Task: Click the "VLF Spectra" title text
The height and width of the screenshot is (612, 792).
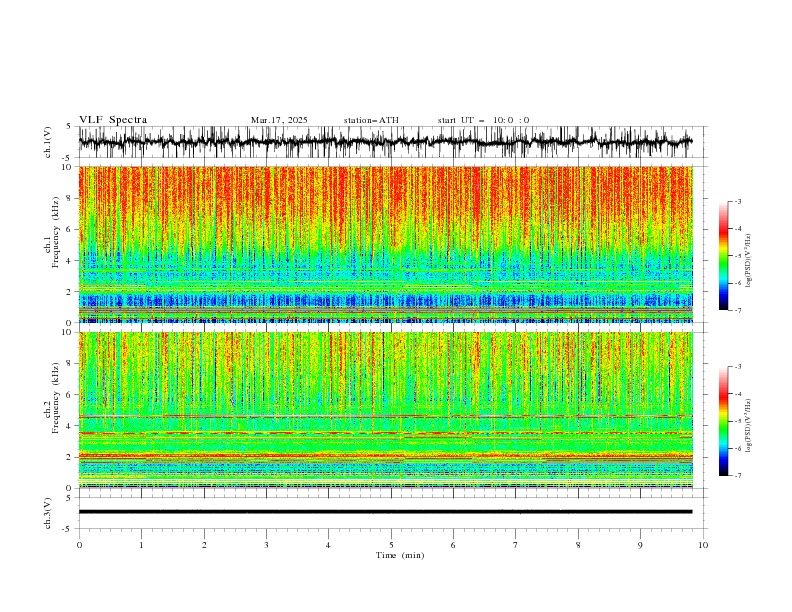Action: pyautogui.click(x=113, y=120)
